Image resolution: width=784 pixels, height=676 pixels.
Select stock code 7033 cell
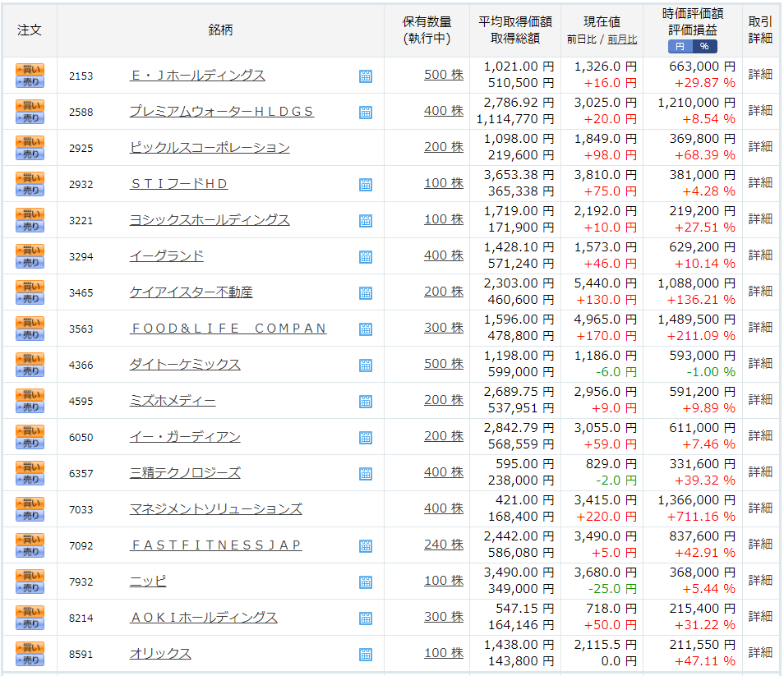[x=81, y=509]
